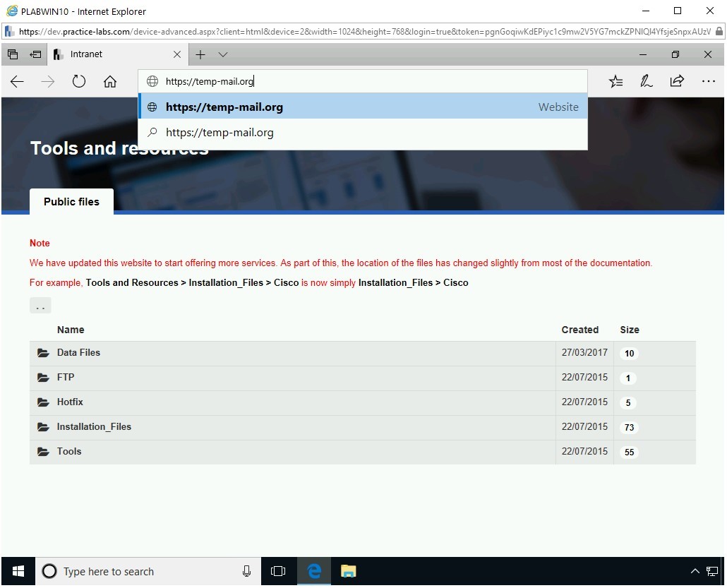Screen dimensions: 727x588
Task: Go up using the parent directory button
Action: (40, 305)
